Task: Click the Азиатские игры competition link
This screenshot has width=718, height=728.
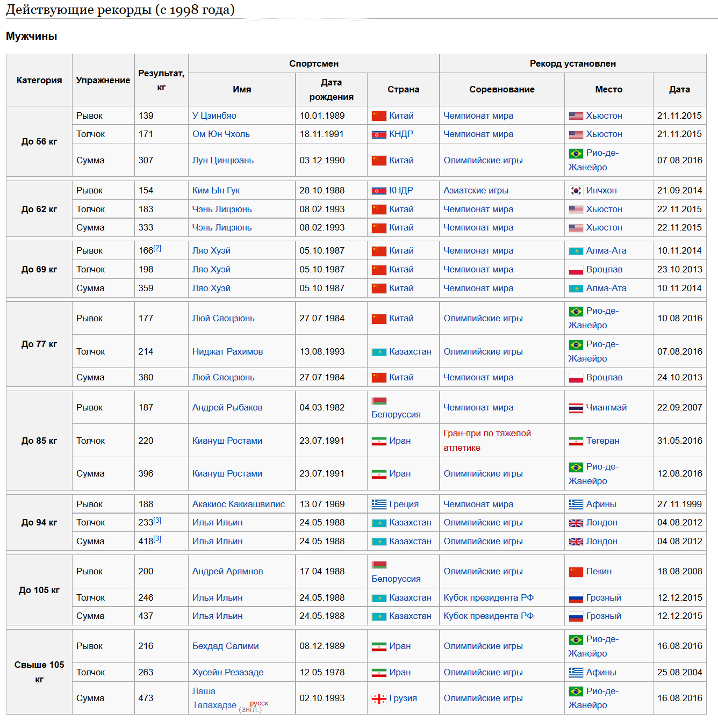Action: pyautogui.click(x=476, y=190)
